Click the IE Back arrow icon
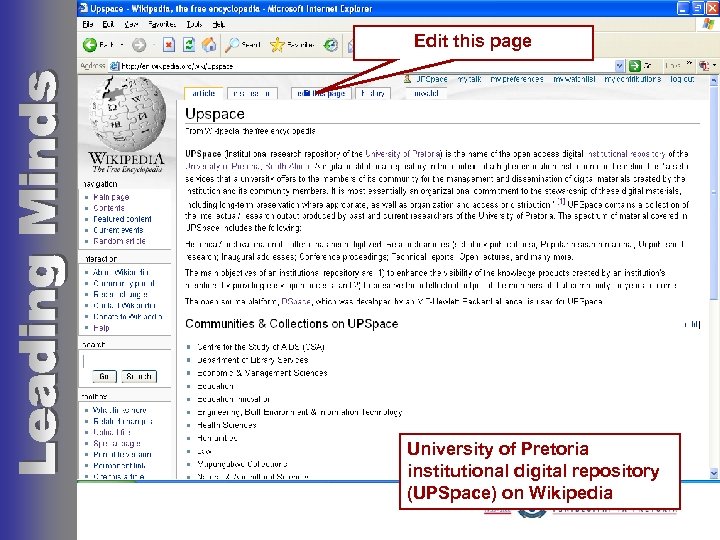 [90, 45]
